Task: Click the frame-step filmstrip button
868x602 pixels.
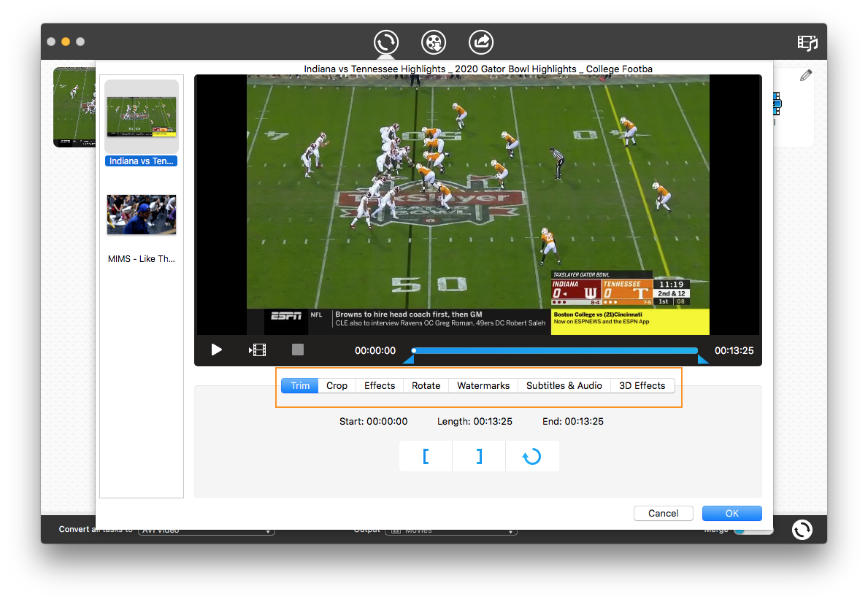Action: point(258,350)
